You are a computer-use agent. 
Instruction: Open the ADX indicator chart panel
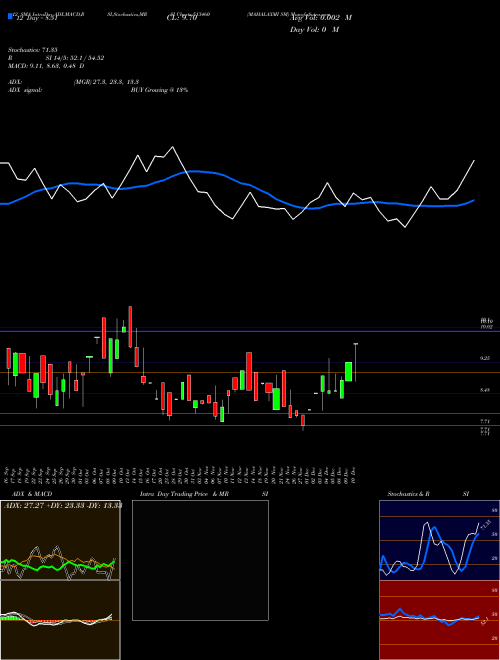click(60, 540)
